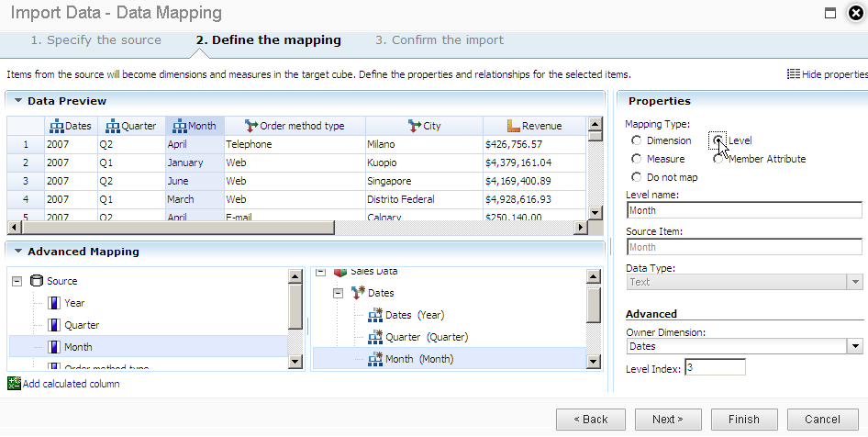Click the Telephone order method cell
868x437 pixels.
click(295, 144)
